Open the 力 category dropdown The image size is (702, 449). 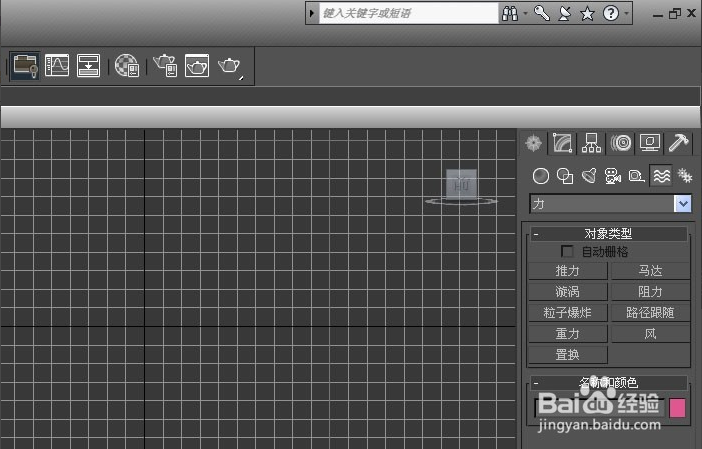683,204
